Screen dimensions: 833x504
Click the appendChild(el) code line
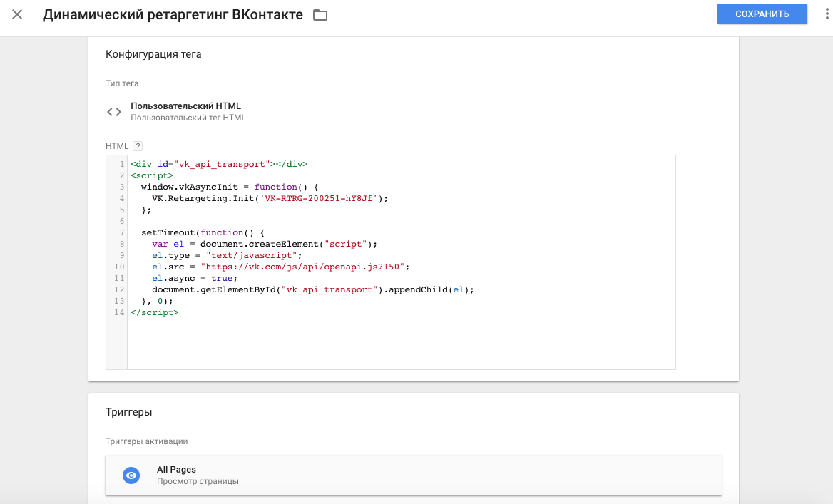[x=313, y=290]
